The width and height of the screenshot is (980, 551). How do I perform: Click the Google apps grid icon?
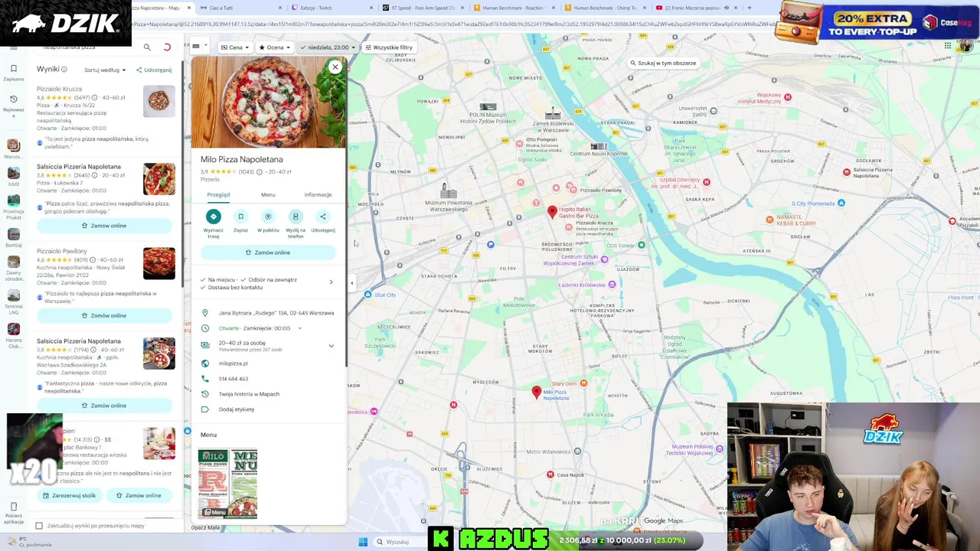(x=948, y=46)
